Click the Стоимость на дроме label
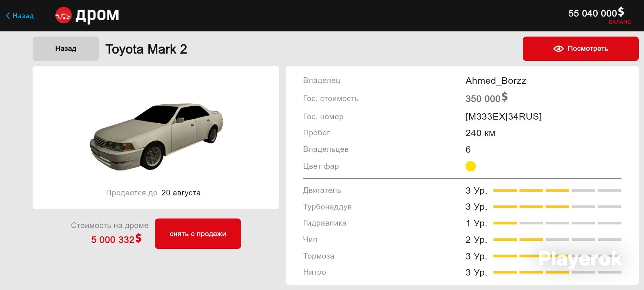Screen dimensions: 644x290 click(x=109, y=226)
